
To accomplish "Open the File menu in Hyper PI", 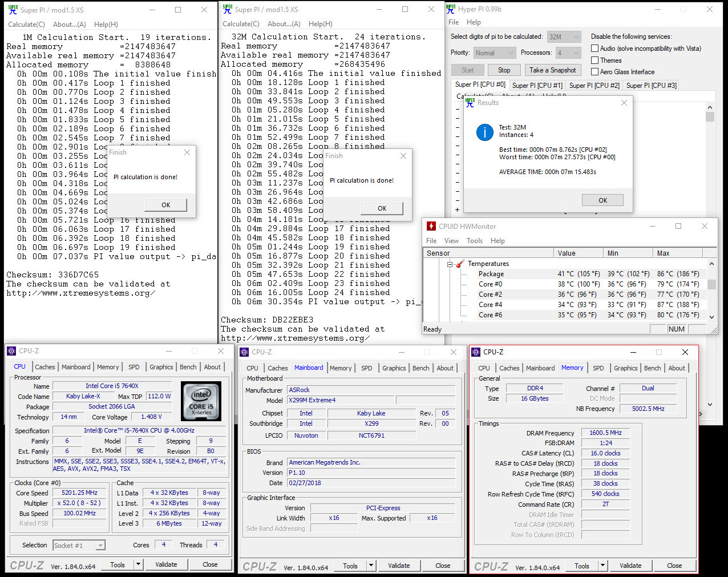I will click(454, 22).
